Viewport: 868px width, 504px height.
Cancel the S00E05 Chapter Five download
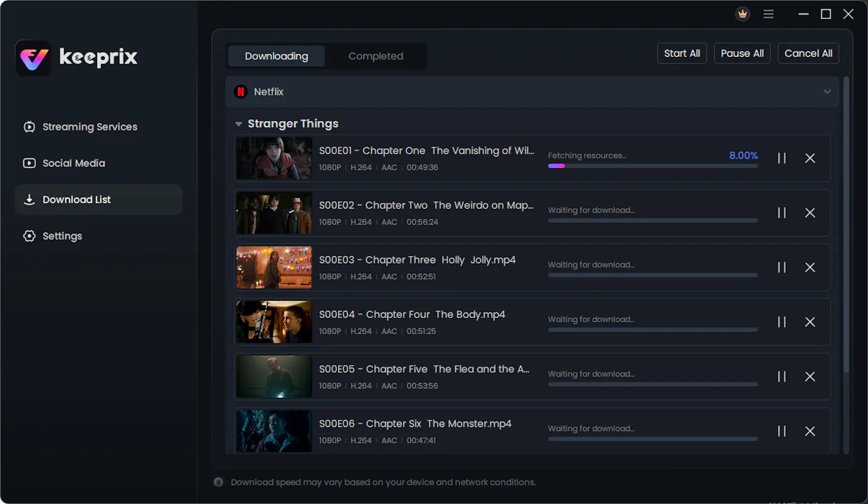click(810, 377)
